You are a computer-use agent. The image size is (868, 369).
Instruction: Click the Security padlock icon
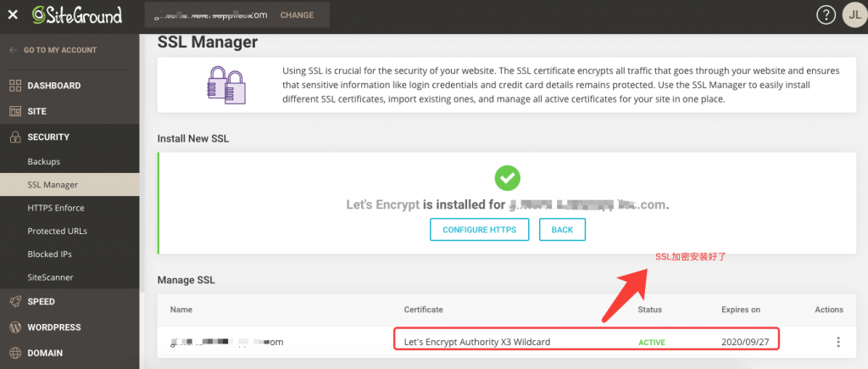(x=15, y=137)
